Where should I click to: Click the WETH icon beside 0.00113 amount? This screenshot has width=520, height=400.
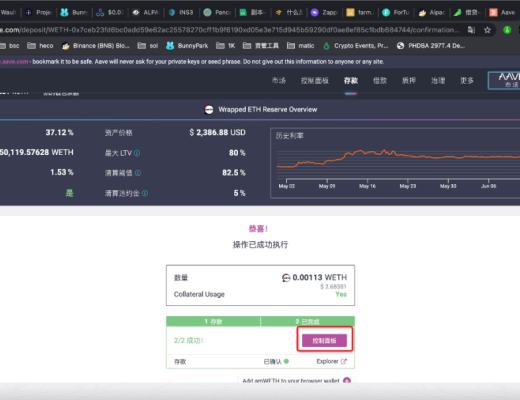(286, 277)
